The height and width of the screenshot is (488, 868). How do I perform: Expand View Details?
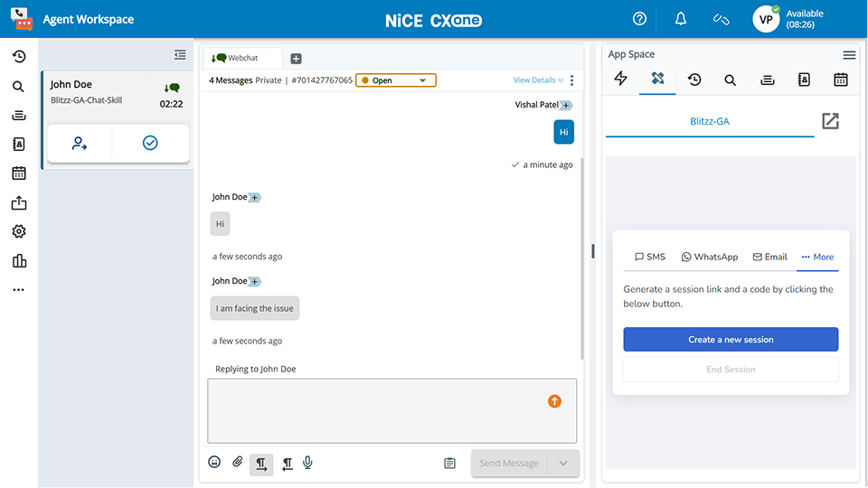coord(538,80)
